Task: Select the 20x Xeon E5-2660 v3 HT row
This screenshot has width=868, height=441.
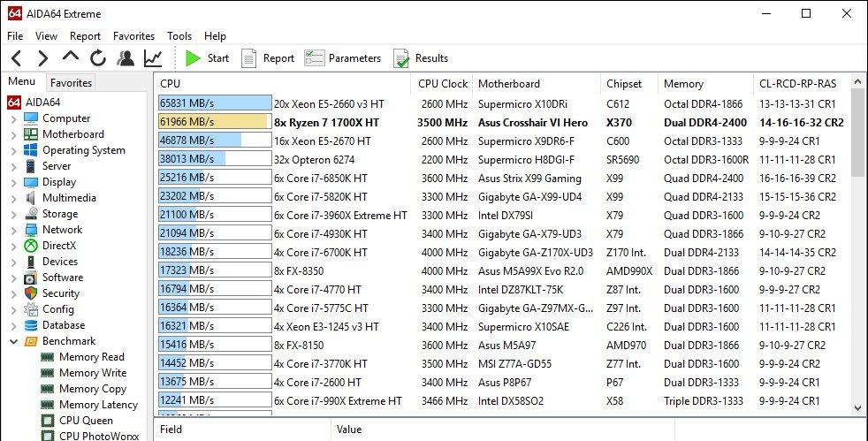Action: [503, 104]
